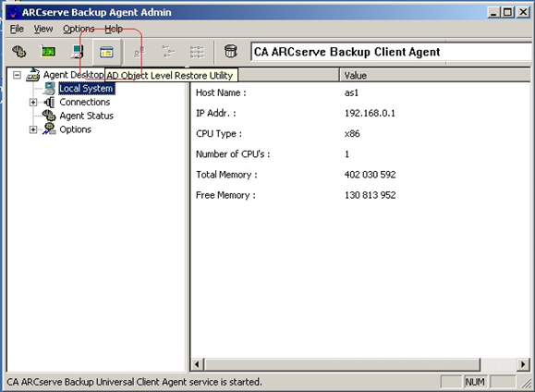Click the grayed-out small icons view button

coord(140,53)
